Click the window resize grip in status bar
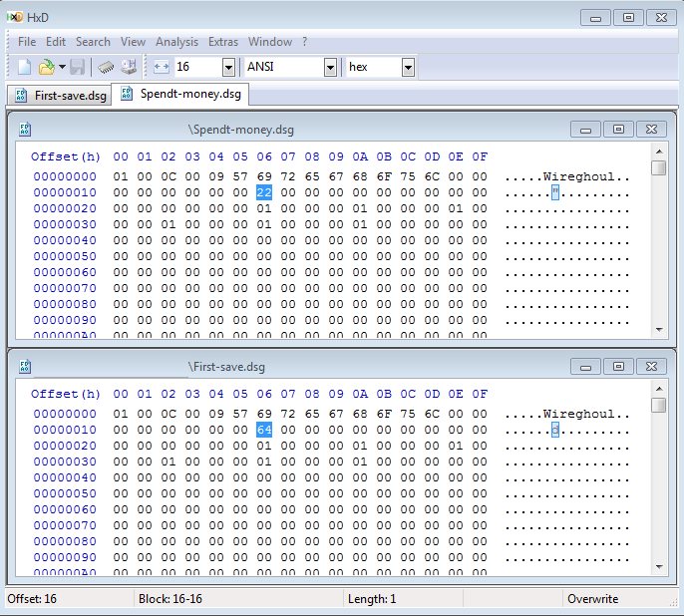The width and height of the screenshot is (684, 616). [673, 602]
